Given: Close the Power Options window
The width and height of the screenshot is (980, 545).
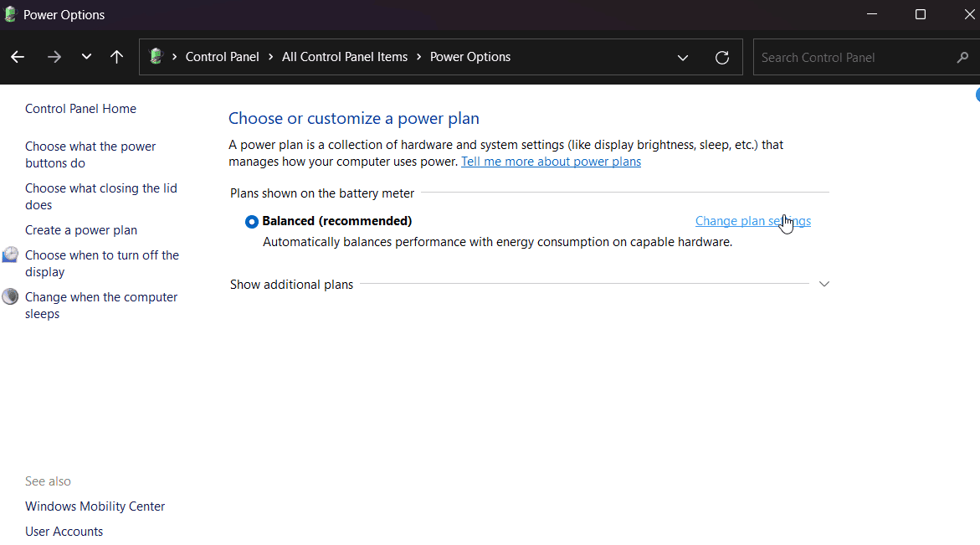Looking at the screenshot, I should [x=969, y=14].
